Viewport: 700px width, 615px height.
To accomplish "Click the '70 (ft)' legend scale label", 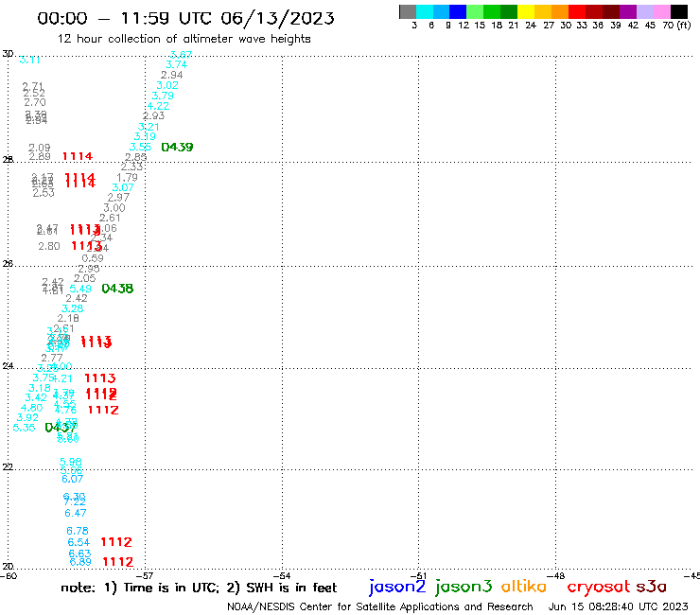I will pyautogui.click(x=676, y=25).
